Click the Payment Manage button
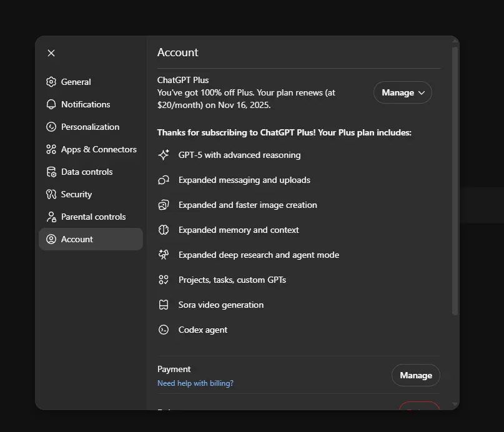504x432 pixels. pos(415,375)
